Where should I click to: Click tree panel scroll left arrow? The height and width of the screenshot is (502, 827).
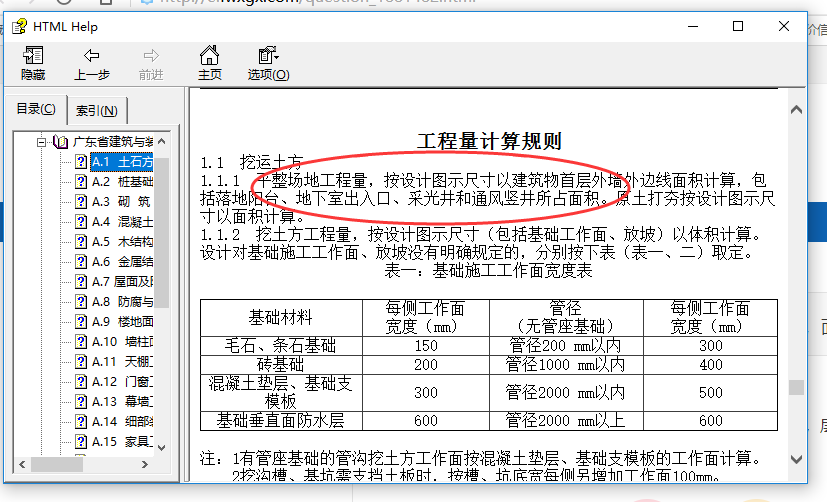[22, 465]
